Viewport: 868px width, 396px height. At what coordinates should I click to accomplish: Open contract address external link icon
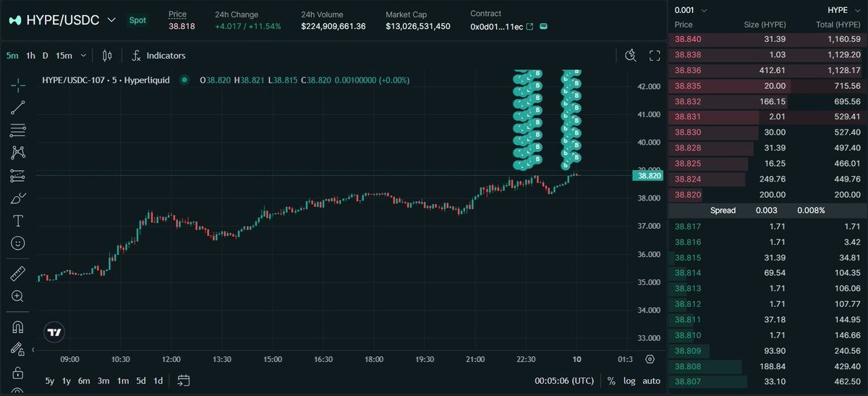(529, 26)
